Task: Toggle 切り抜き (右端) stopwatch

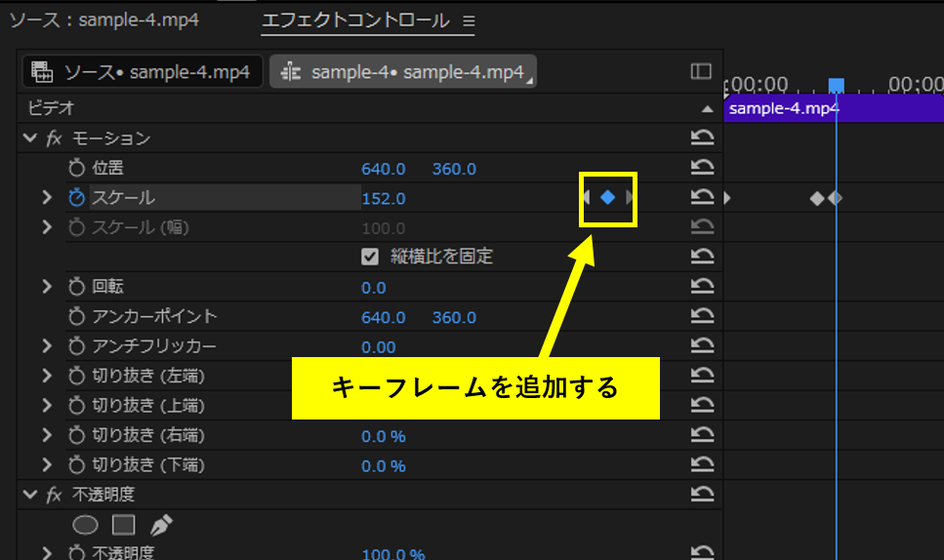Action: (x=76, y=435)
